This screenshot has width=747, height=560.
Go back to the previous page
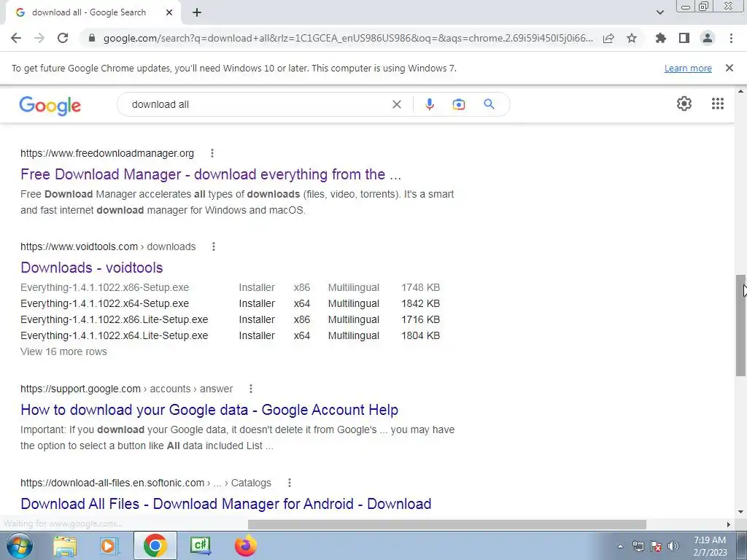(x=16, y=38)
